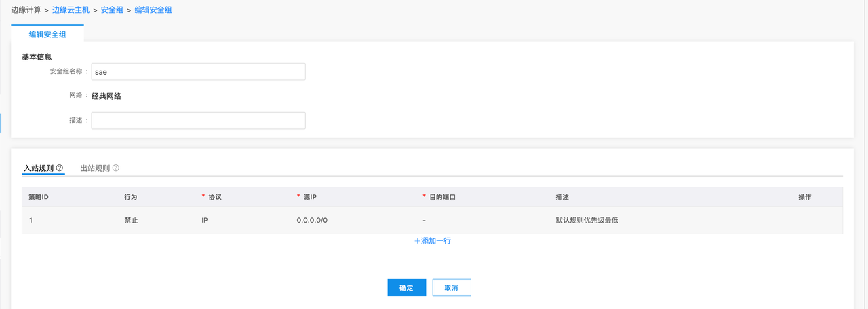Click the +添加一行 link
The height and width of the screenshot is (309, 868).
tap(433, 241)
